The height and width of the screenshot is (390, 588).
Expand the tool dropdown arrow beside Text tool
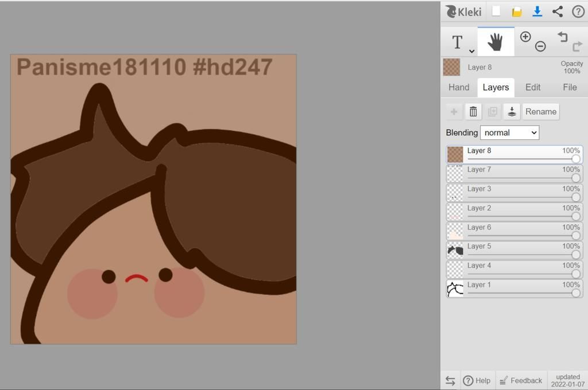(472, 51)
